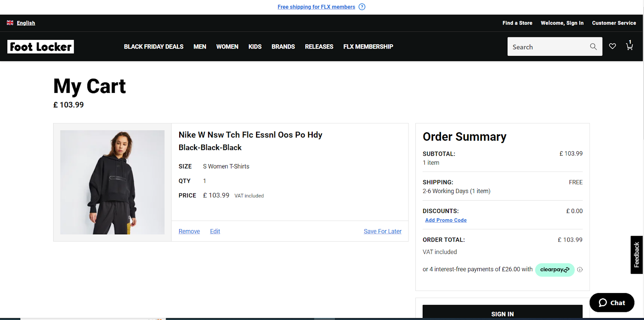Screen dimensions: 644x320
Task: Open the wishlist heart icon
Action: coord(612,46)
